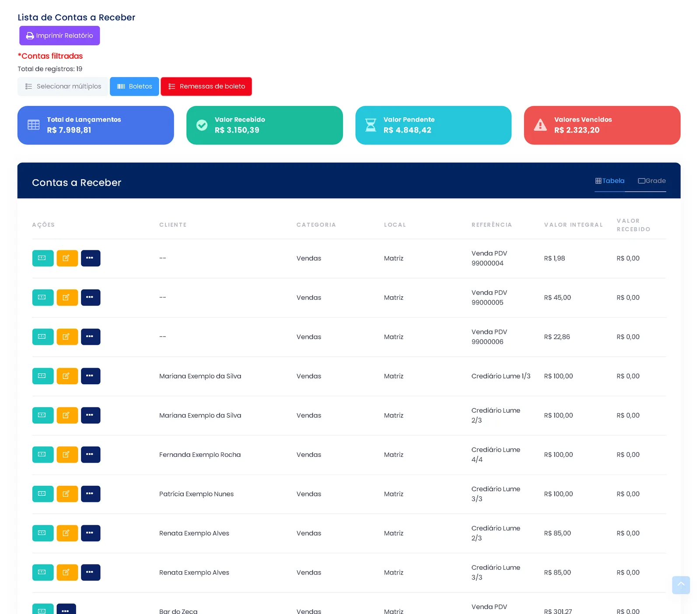This screenshot has width=700, height=614.
Task: Edit the Venda PDV 99000005 entry
Action: (67, 298)
